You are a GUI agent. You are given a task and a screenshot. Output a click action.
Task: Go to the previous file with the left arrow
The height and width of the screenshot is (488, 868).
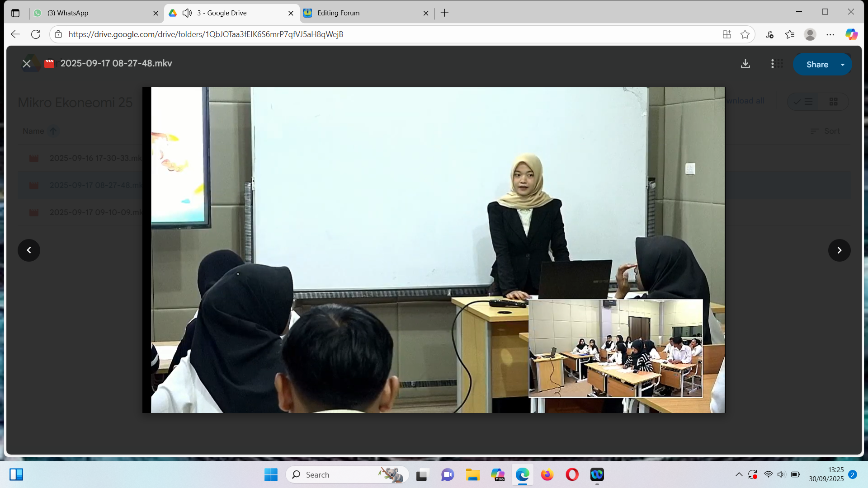pyautogui.click(x=29, y=250)
